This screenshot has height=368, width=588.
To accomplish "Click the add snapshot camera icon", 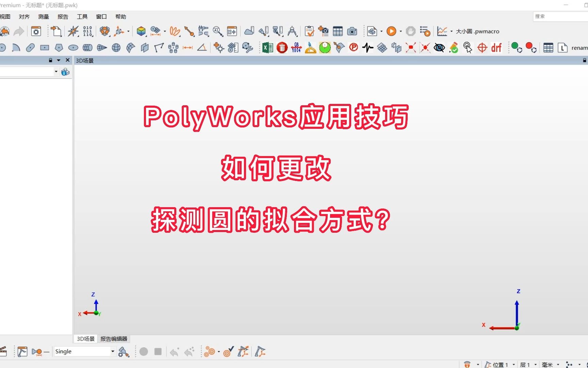I will 323,31.
